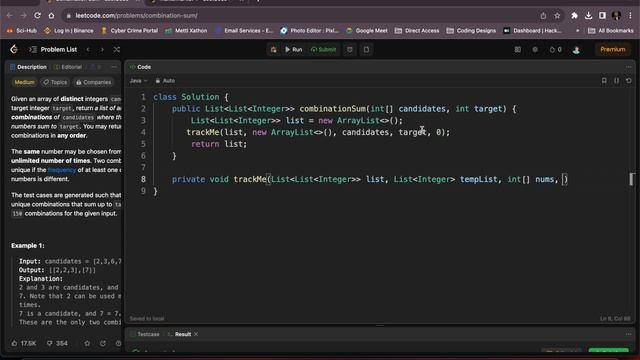Like the problem with thumbs up 17.5K
640x360 pixels.
point(24,343)
